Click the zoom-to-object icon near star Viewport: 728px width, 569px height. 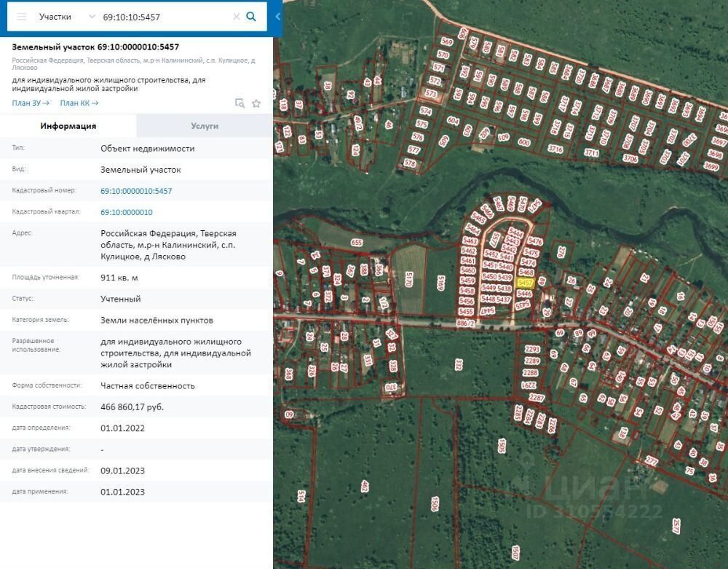coord(240,103)
